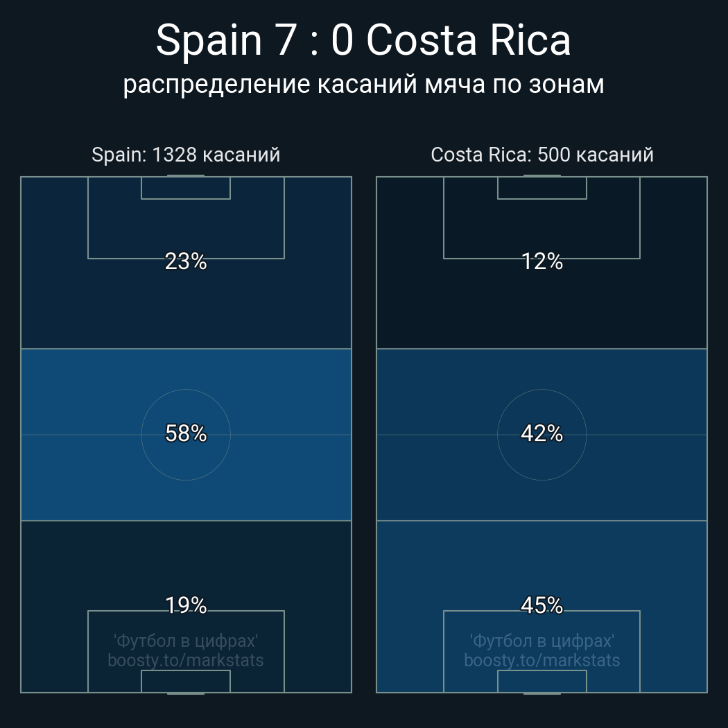Viewport: 728px width, 728px height.
Task: Select the bottom six-yard box on Costa Rica's pitch
Action: click(542, 682)
